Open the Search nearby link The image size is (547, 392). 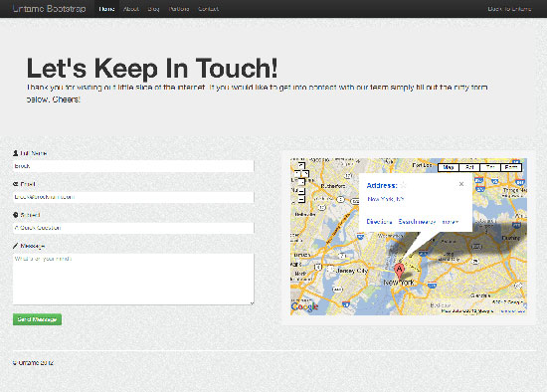click(417, 222)
